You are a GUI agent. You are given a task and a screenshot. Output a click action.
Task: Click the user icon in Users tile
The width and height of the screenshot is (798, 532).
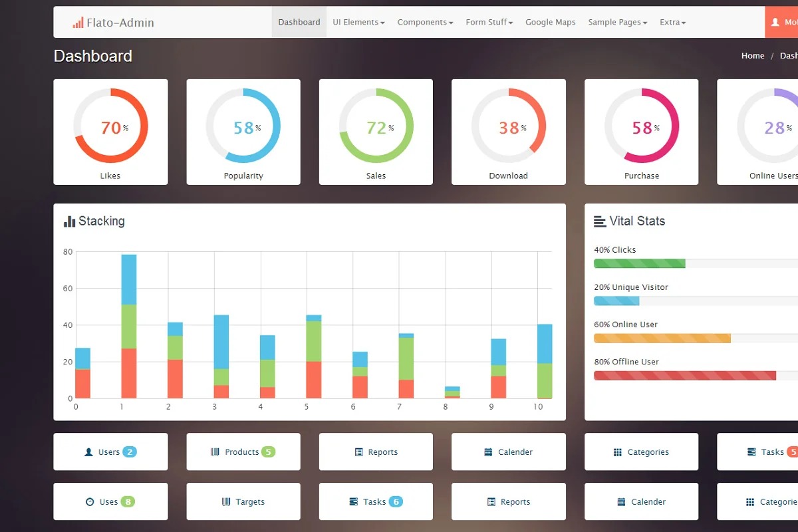click(89, 452)
